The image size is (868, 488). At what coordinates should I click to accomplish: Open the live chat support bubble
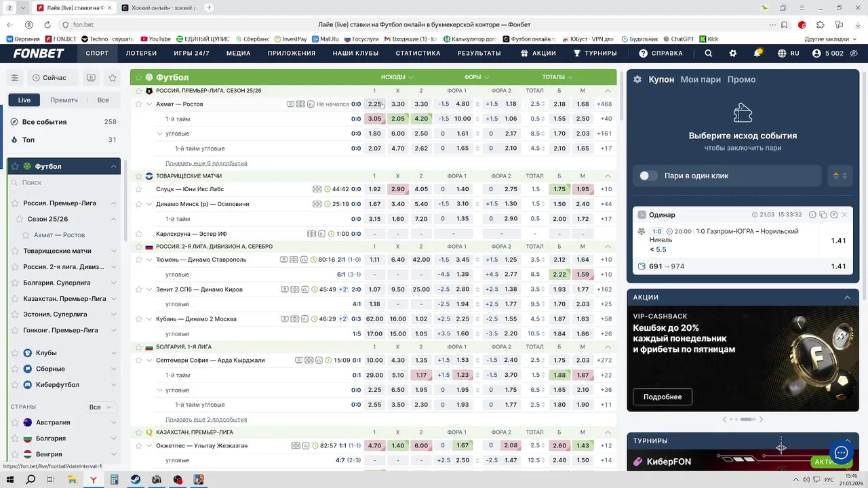point(842,453)
